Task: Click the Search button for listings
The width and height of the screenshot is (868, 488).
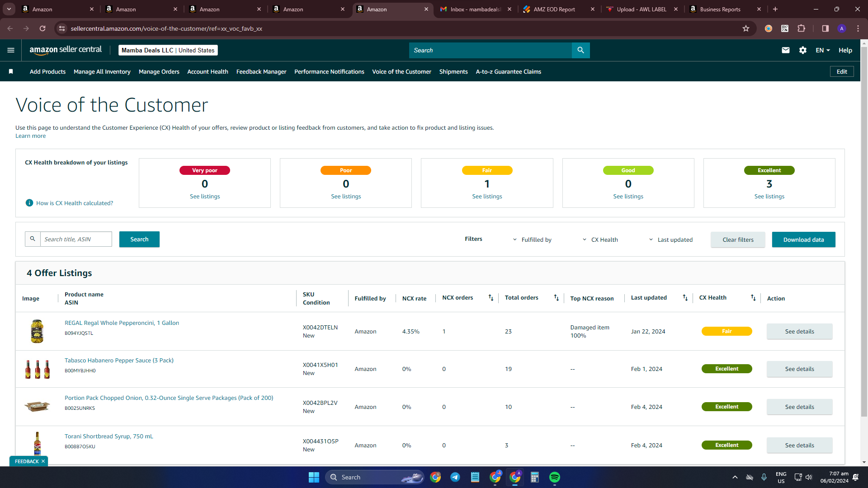Action: coord(139,239)
